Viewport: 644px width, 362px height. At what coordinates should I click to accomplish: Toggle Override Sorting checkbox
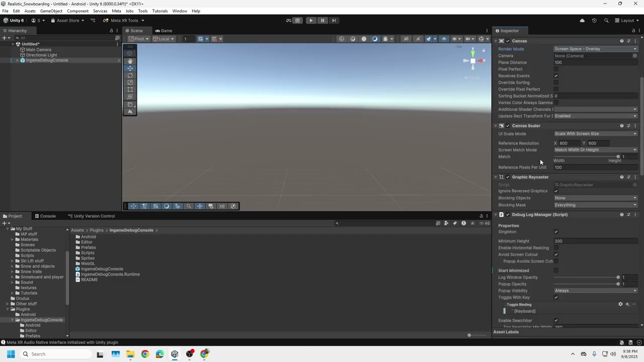pos(556,82)
